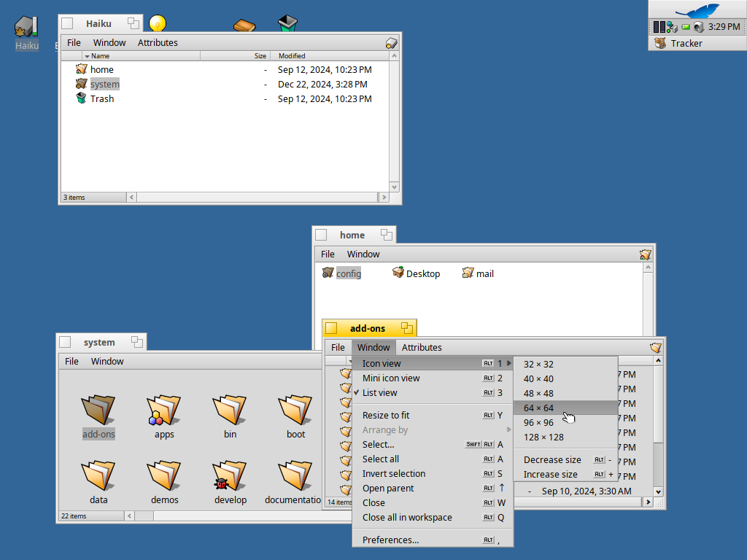Image resolution: width=747 pixels, height=560 pixels.
Task: Sort by the Name column header in Haiku window
Action: [141, 55]
